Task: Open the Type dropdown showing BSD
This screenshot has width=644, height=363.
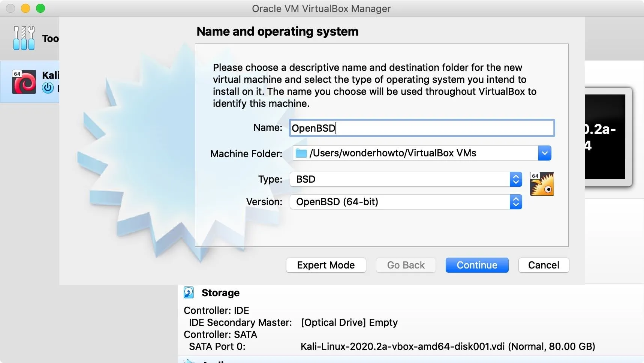Action: click(406, 179)
